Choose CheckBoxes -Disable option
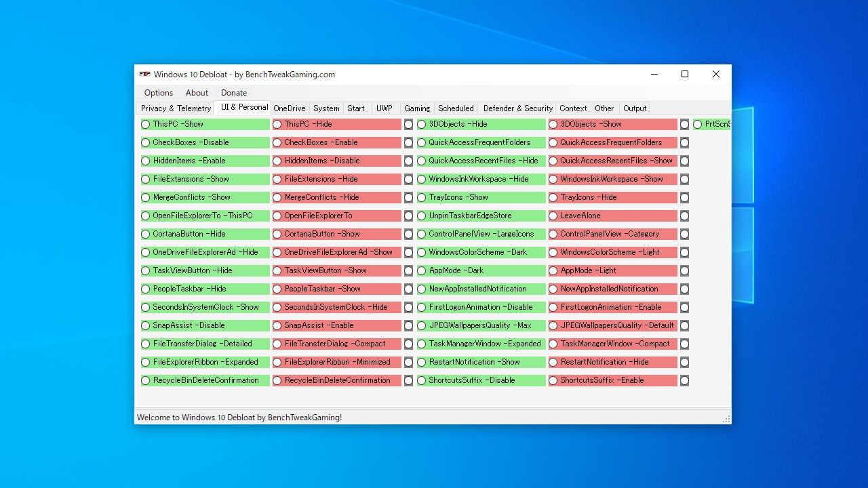Screen dimensions: 868x488 tap(205, 143)
